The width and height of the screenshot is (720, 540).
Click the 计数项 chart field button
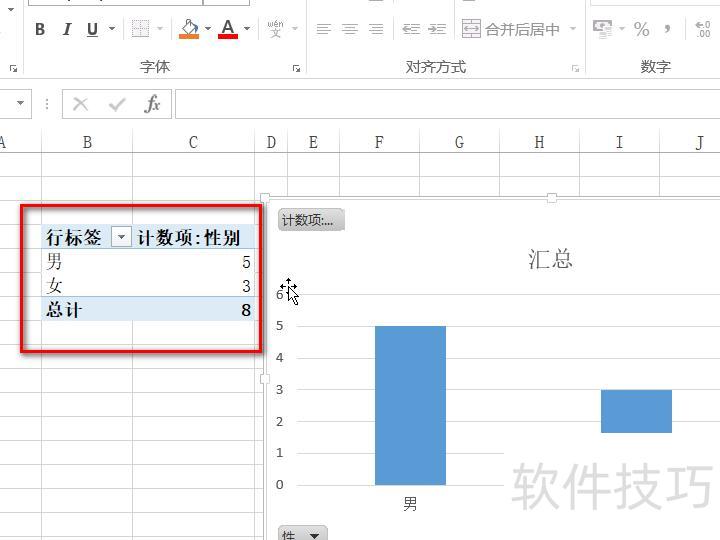(x=311, y=220)
